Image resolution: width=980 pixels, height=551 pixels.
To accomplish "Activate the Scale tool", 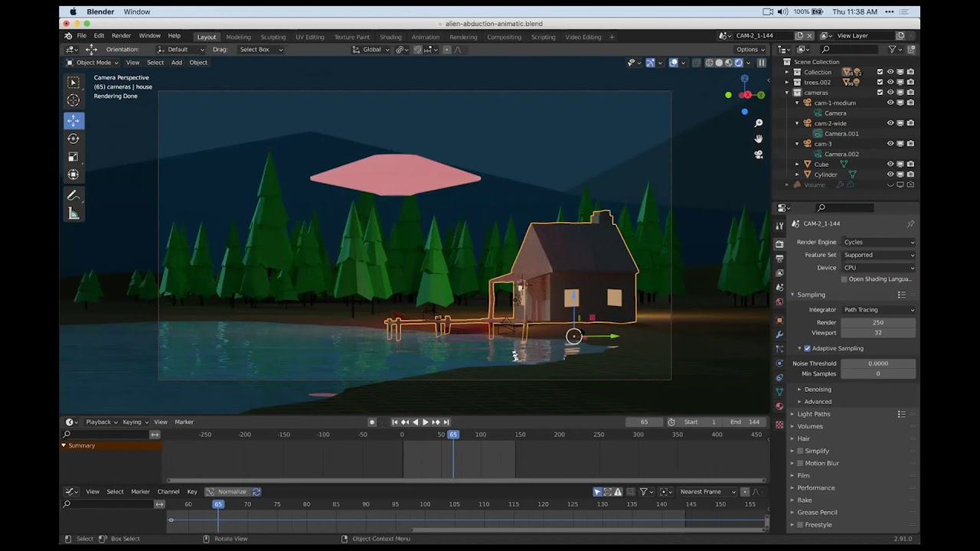I will click(73, 157).
